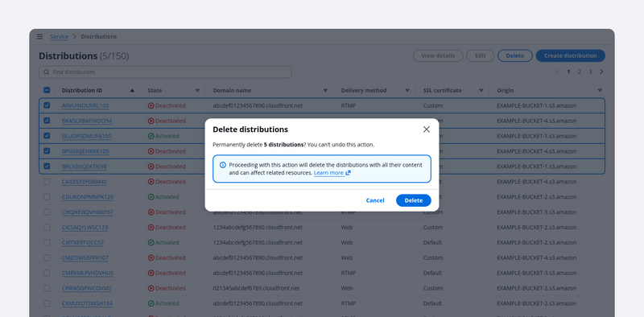Uncheck the AIWUINOUVRL103 row checkbox
The width and height of the screenshot is (644, 317).
point(47,105)
